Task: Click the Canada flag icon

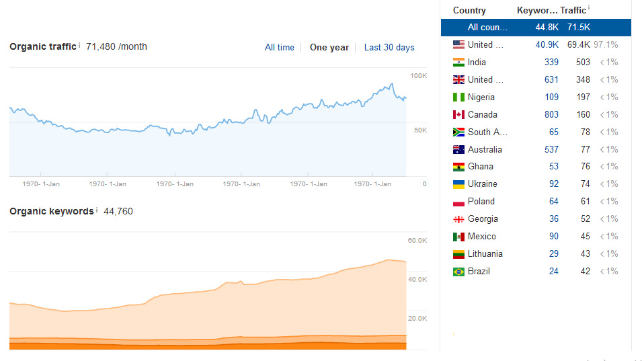Action: 458,114
